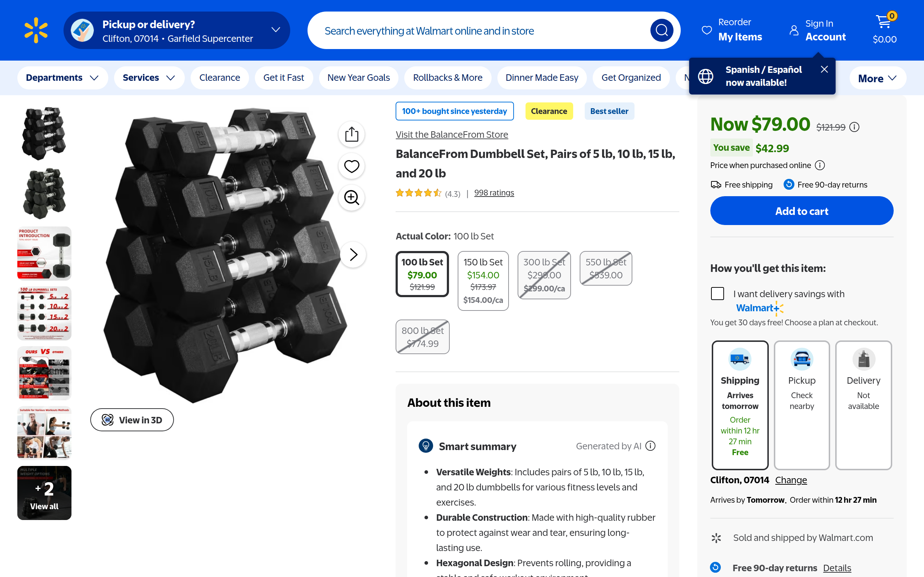Select the 150 lb Set option
Screen dimensions: 924x577
(483, 281)
